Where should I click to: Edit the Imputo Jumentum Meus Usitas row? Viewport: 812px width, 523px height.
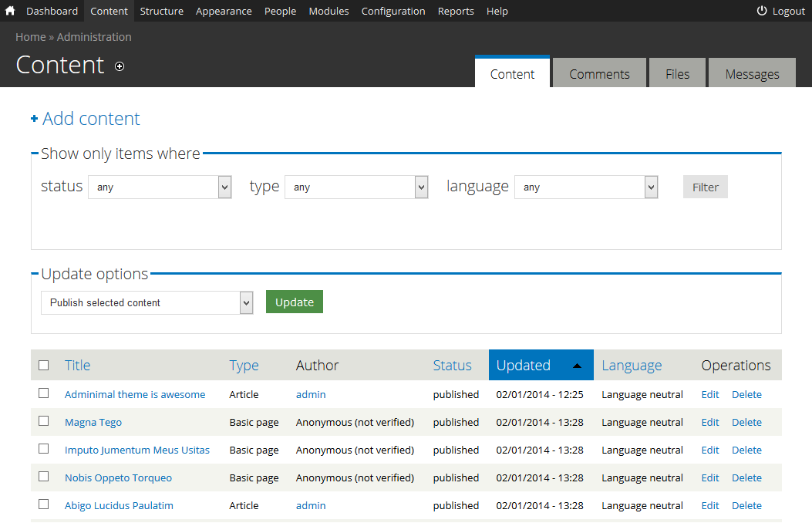(710, 450)
